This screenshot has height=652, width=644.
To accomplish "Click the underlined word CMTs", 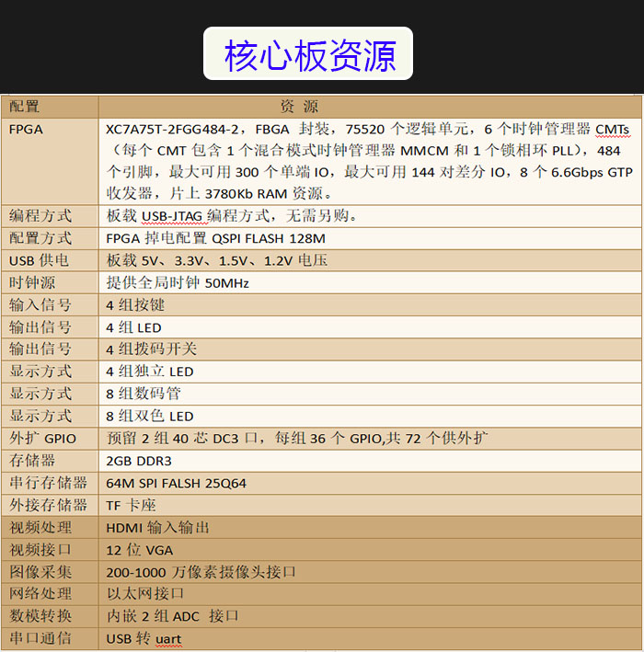I will [613, 130].
